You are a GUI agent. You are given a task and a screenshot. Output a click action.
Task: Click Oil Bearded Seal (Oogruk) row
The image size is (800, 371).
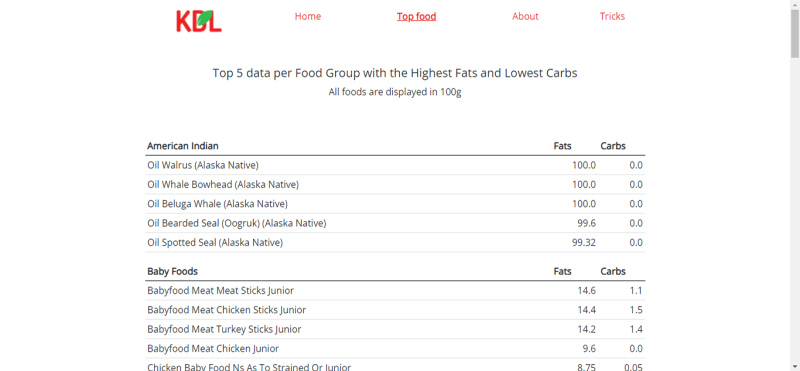point(395,224)
